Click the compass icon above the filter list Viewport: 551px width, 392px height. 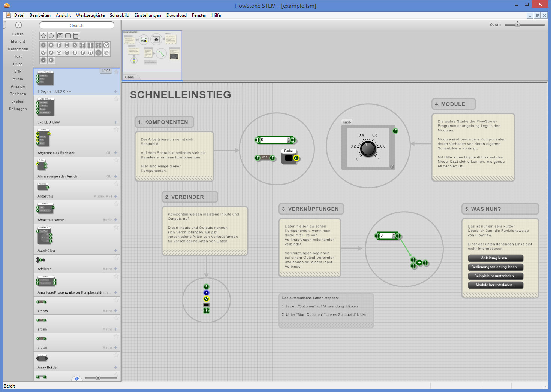click(x=18, y=25)
